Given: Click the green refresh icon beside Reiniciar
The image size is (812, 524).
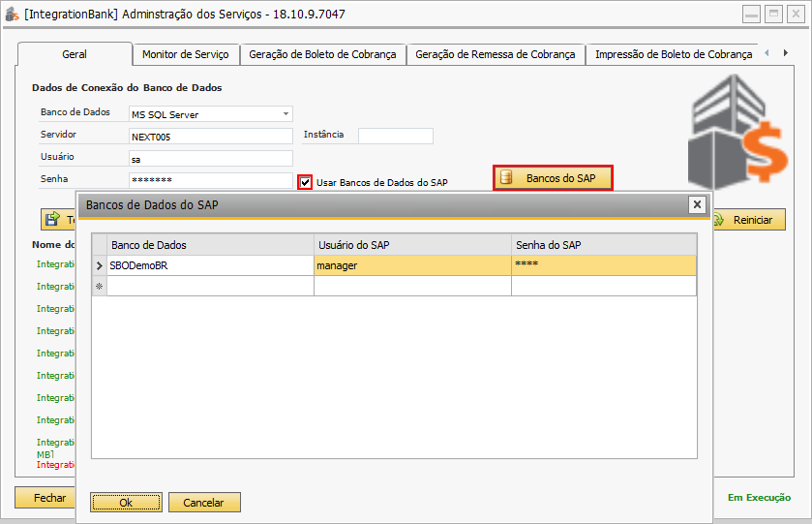Looking at the screenshot, I should tap(719, 220).
